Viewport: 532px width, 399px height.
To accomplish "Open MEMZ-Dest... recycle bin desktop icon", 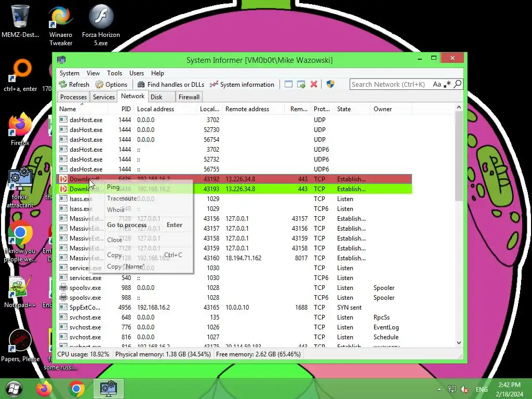I will tap(20, 21).
